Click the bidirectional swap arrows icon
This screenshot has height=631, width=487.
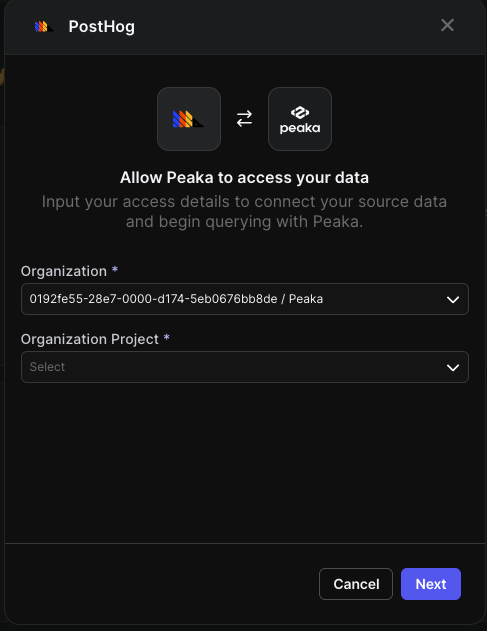tap(244, 119)
